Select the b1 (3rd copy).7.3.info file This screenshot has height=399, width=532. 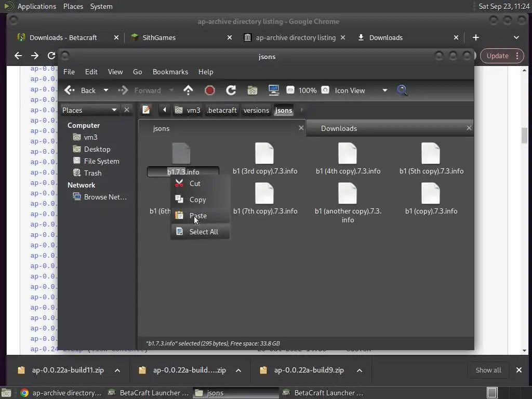tap(264, 159)
